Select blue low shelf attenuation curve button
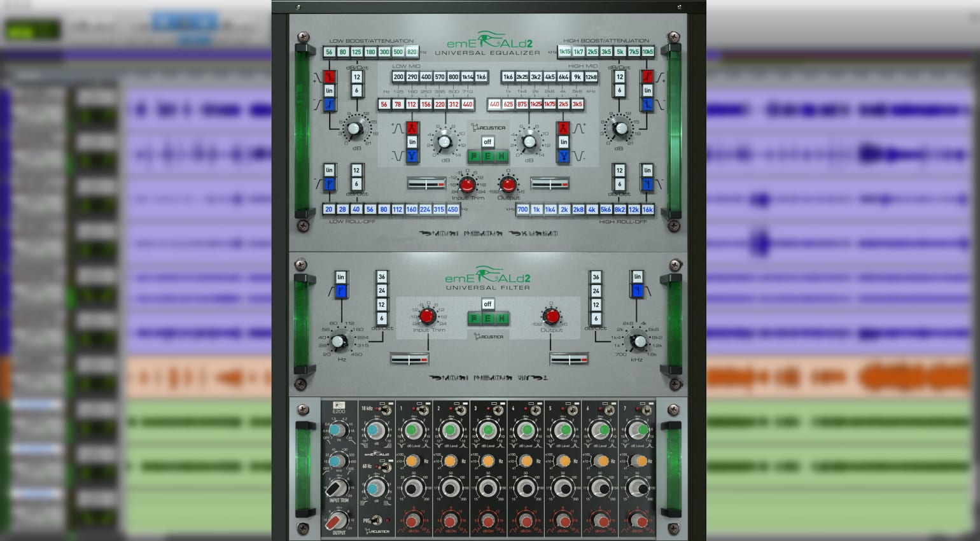This screenshot has width=980, height=541. click(329, 105)
